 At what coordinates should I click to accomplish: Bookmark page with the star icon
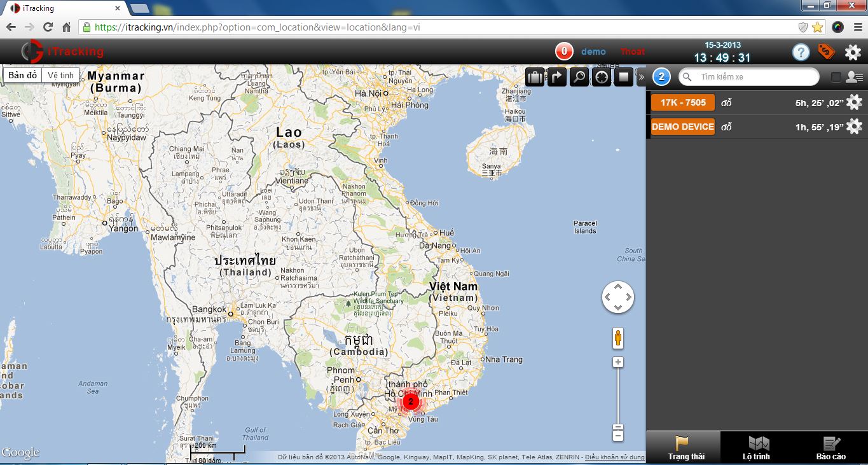click(817, 27)
